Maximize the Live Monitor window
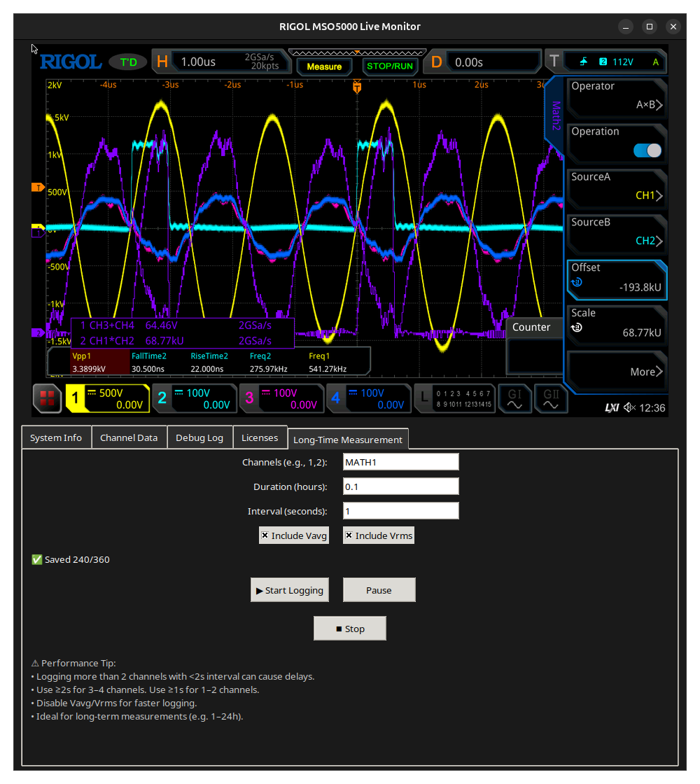The height and width of the screenshot is (784, 700). point(650,27)
